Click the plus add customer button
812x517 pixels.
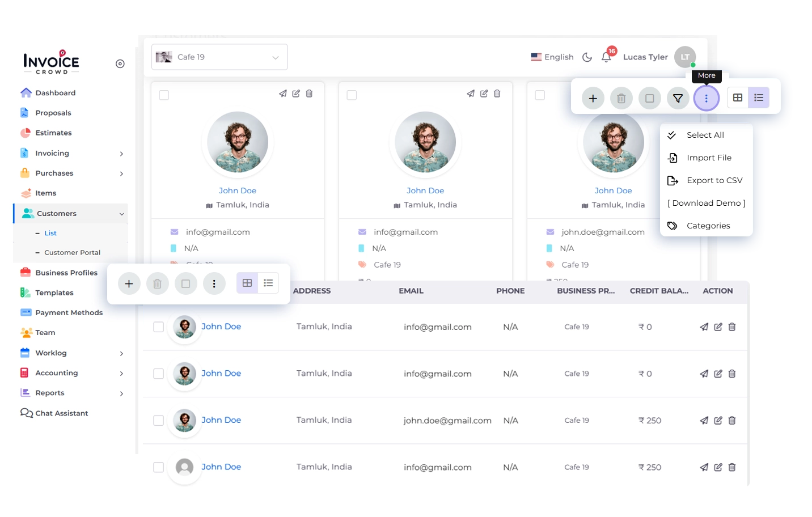(593, 99)
